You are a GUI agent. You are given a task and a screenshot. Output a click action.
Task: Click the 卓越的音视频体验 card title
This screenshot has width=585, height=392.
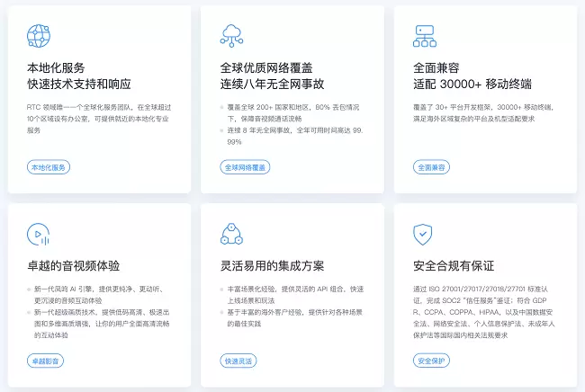click(73, 266)
